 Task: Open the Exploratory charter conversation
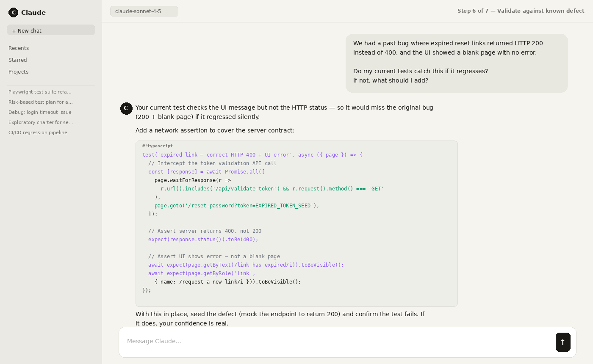(41, 122)
